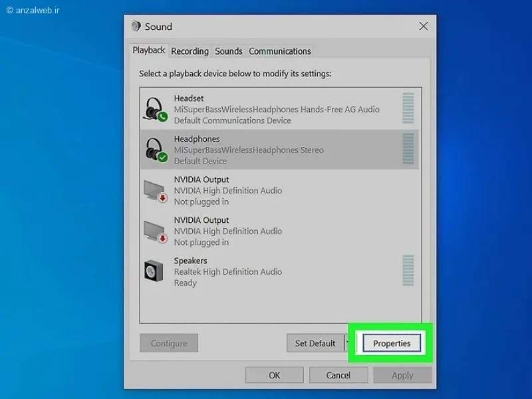Click the Cancel button
Screen dimensions: 532x399
[x=338, y=375]
